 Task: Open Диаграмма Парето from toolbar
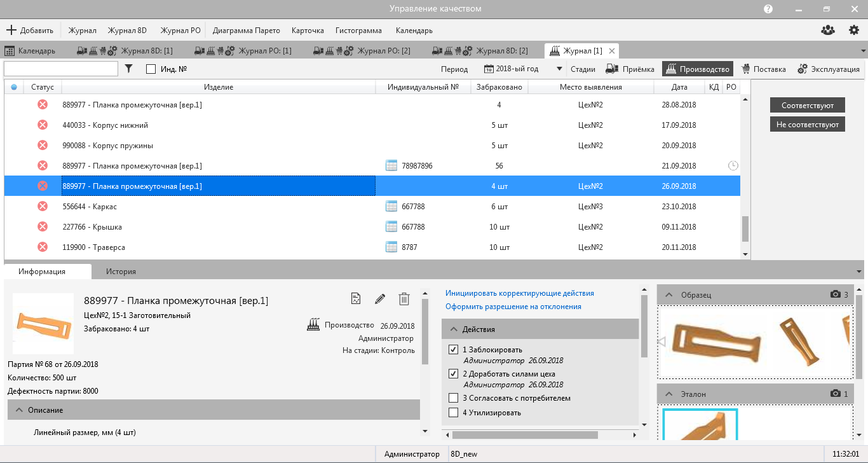click(x=247, y=31)
